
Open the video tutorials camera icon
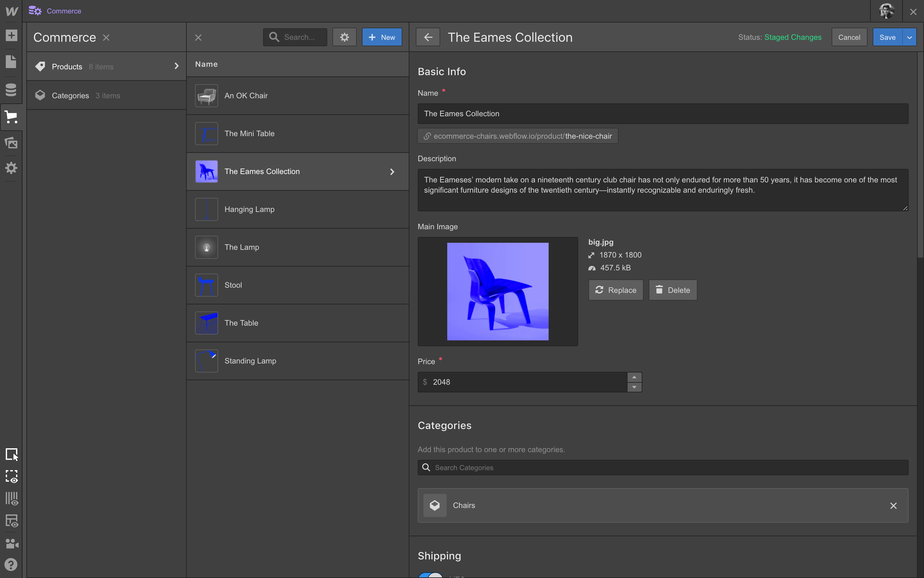click(x=12, y=543)
